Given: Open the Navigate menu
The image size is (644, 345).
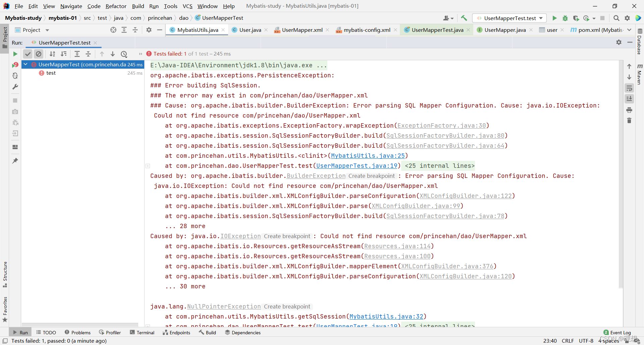Looking at the screenshot, I should tap(71, 6).
